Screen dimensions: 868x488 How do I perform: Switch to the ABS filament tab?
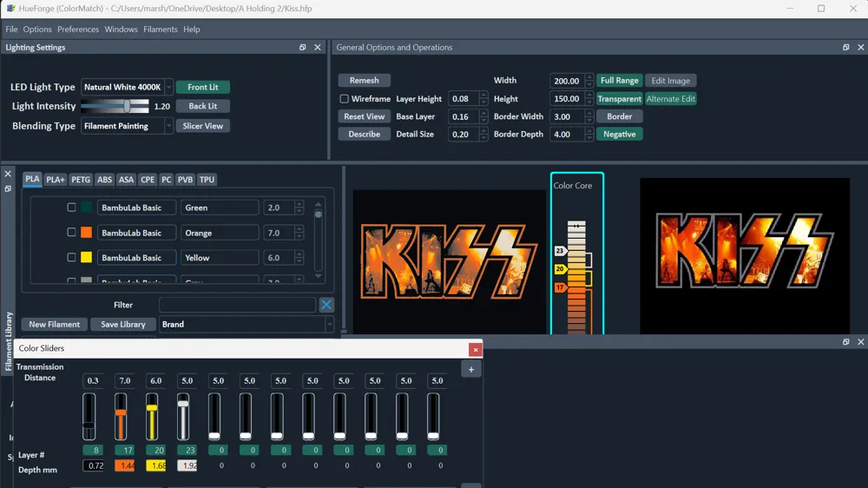(104, 180)
